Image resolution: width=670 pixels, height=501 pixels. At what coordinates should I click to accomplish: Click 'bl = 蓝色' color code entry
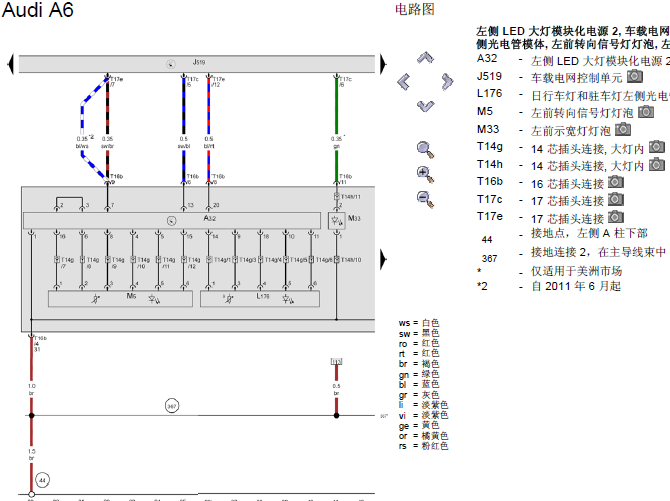[x=419, y=384]
